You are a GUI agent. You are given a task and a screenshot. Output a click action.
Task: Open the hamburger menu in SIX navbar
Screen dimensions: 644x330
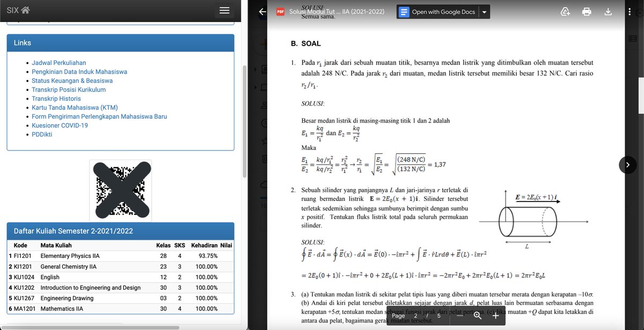(225, 11)
